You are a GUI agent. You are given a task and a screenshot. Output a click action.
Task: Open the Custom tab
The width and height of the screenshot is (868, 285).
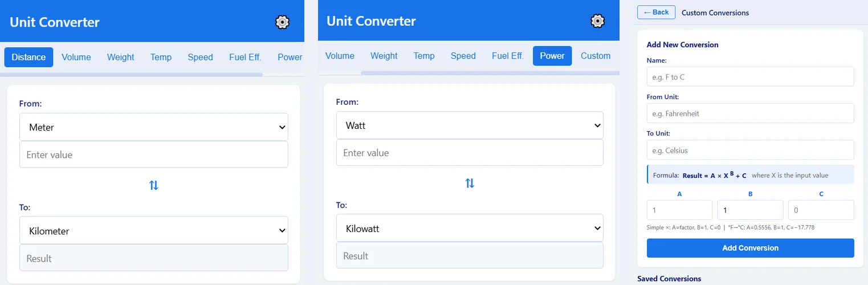[596, 56]
